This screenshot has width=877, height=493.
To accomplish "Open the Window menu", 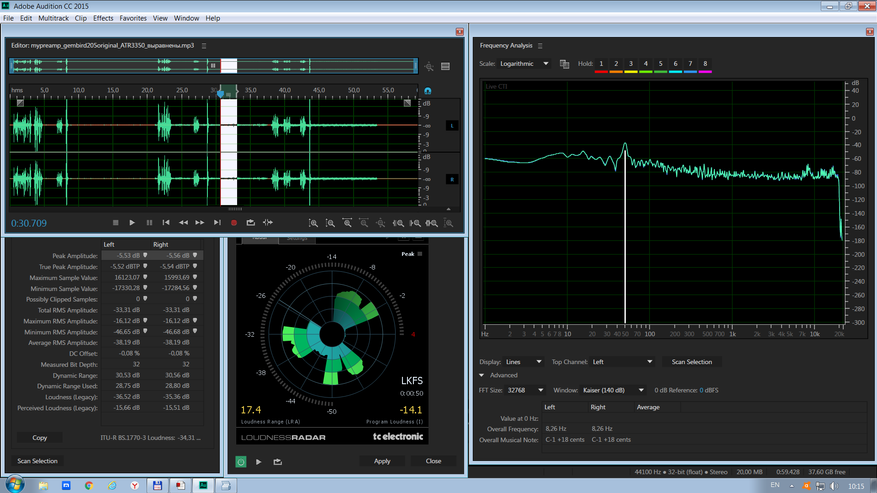I will pyautogui.click(x=186, y=18).
